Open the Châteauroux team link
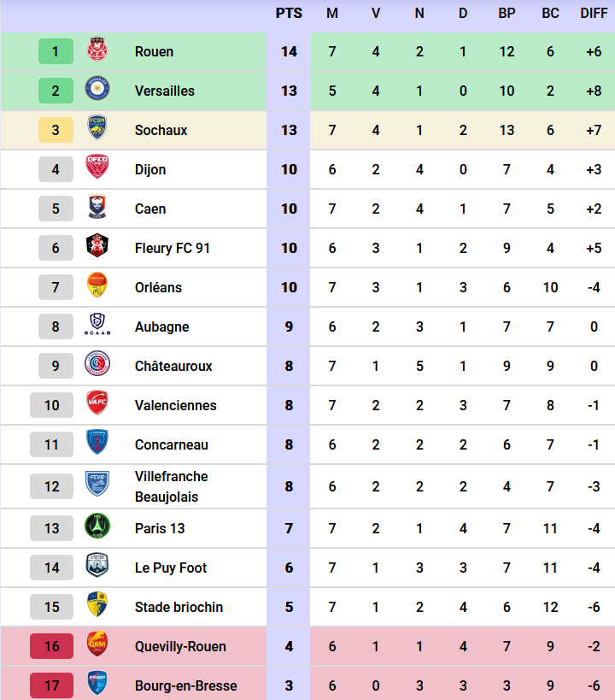This screenshot has width=615, height=700. tap(173, 366)
